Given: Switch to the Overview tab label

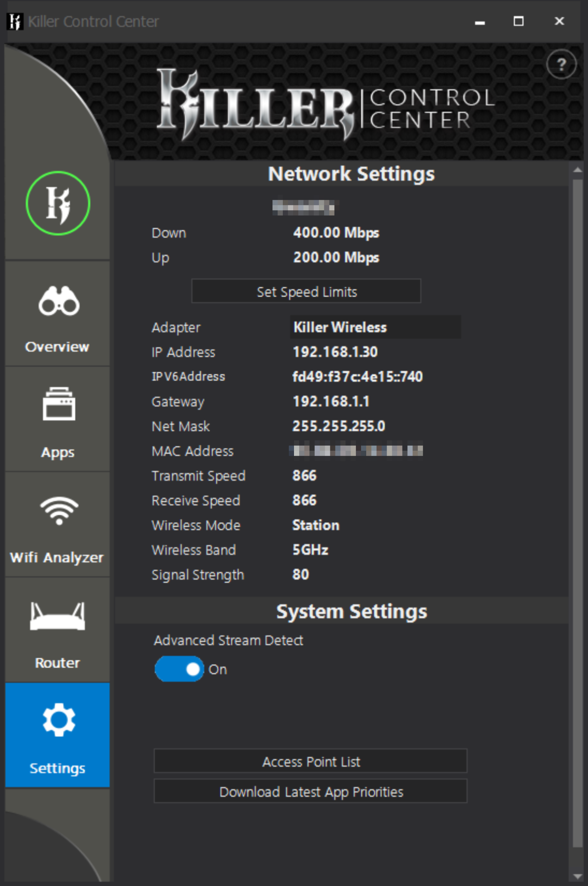Looking at the screenshot, I should point(57,347).
